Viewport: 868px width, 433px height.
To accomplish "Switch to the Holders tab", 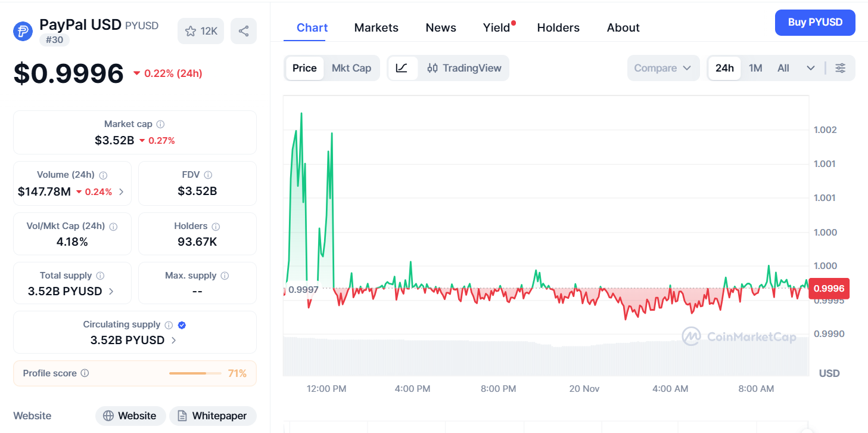I will click(558, 27).
